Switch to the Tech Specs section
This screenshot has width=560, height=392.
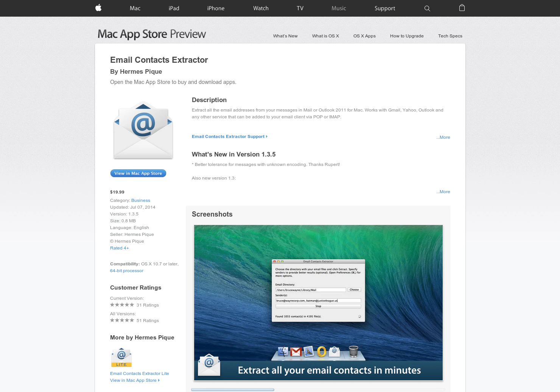coord(450,36)
